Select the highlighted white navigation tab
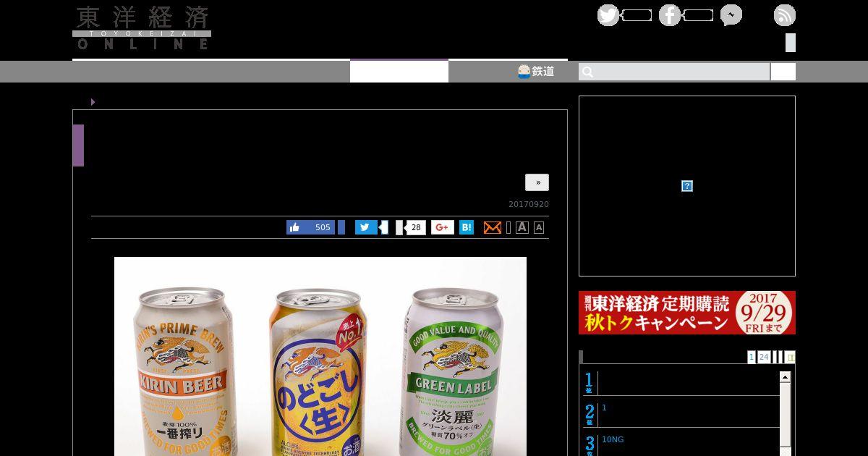The image size is (868, 456). coord(399,71)
